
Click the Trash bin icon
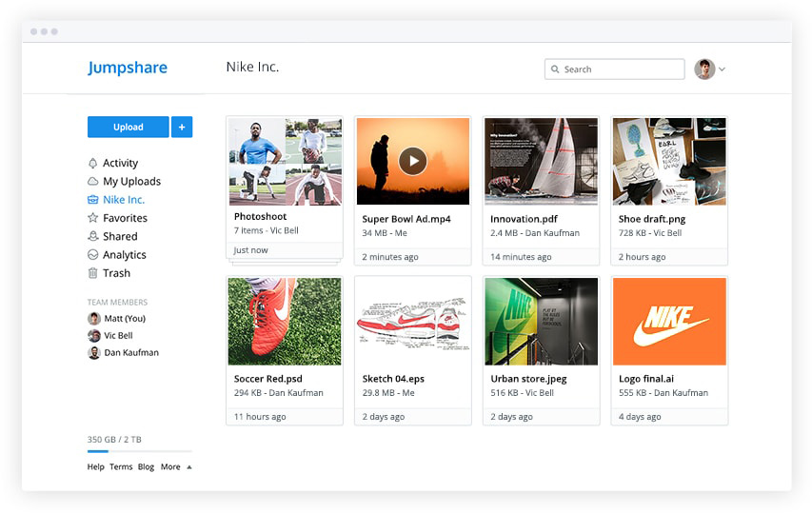point(92,273)
